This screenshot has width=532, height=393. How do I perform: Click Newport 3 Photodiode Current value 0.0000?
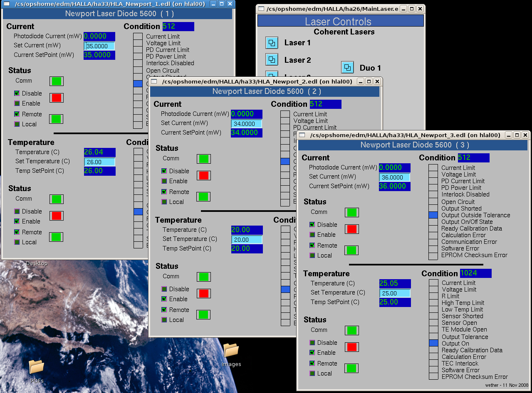[x=395, y=167]
